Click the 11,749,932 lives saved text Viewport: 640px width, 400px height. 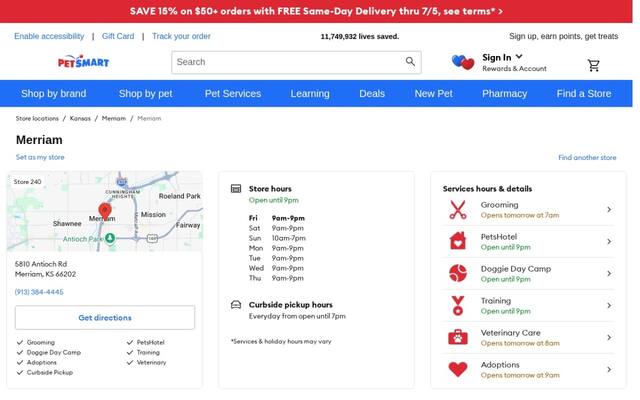click(360, 36)
